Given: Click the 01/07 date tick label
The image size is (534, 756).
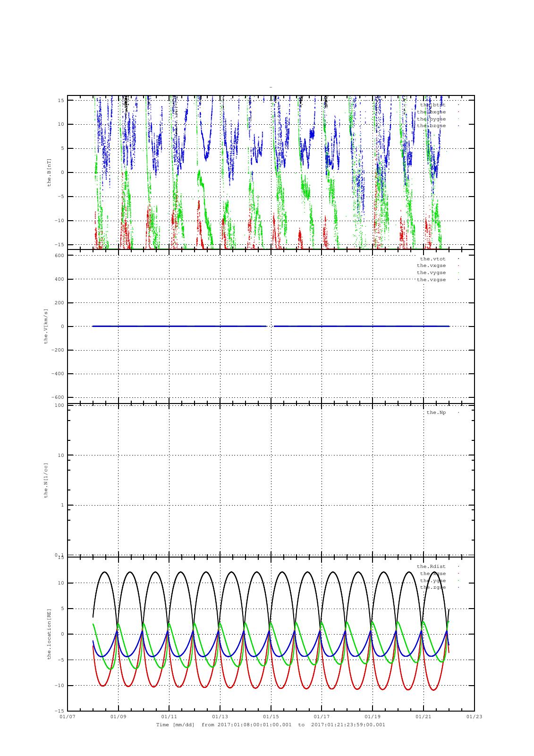Looking at the screenshot, I should pos(68,717).
